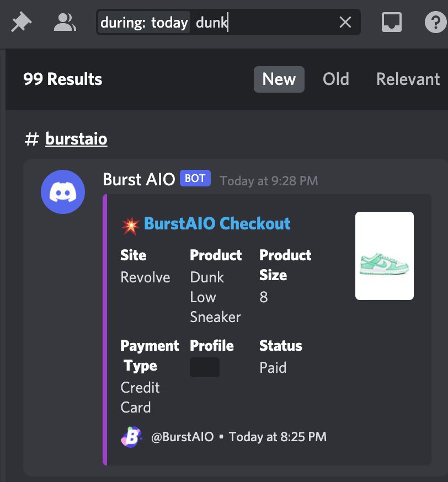Click the 'Profile' field heading

211,346
